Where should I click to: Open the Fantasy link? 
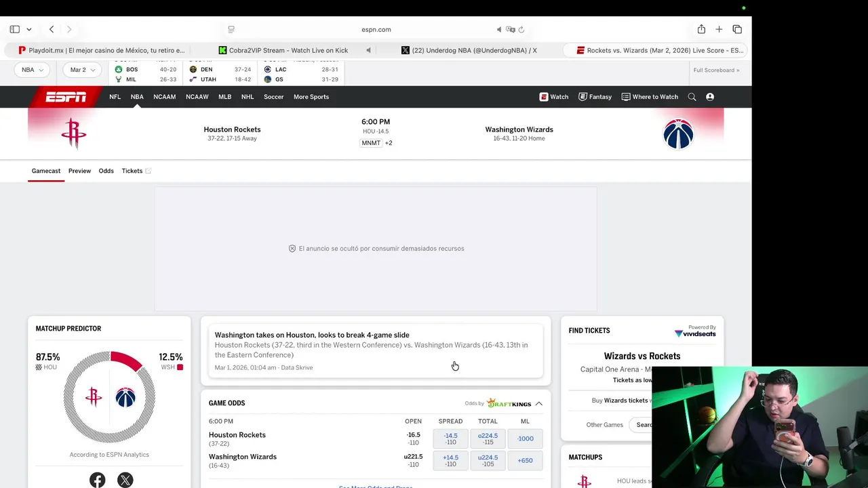595,97
